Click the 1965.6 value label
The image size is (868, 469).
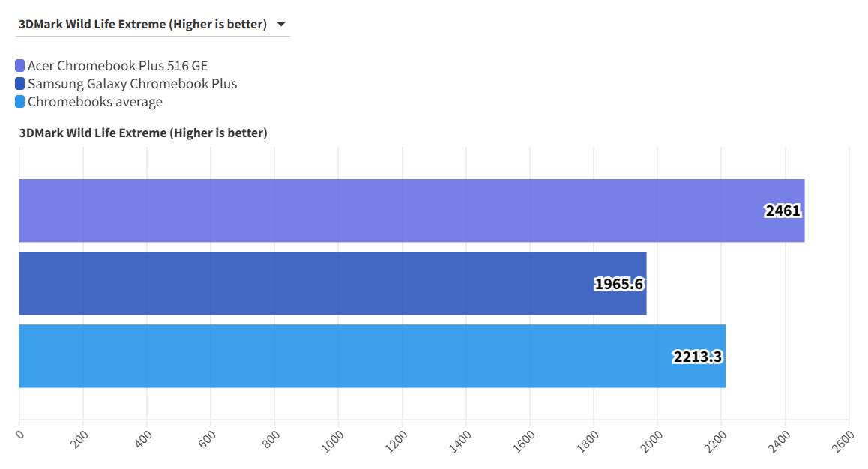619,284
